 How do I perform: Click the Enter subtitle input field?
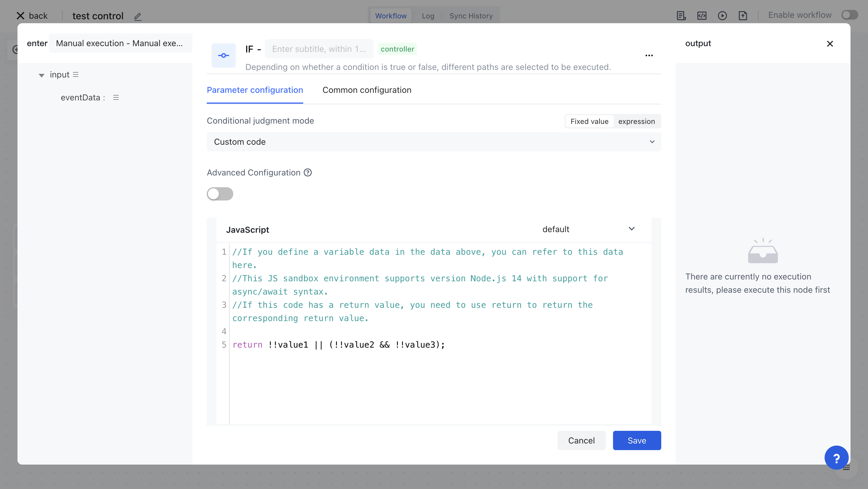319,49
